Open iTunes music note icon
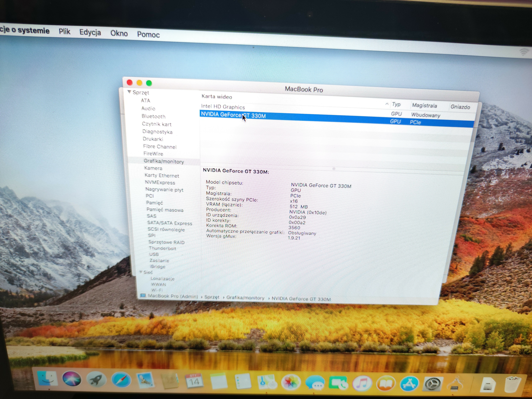 [362, 383]
